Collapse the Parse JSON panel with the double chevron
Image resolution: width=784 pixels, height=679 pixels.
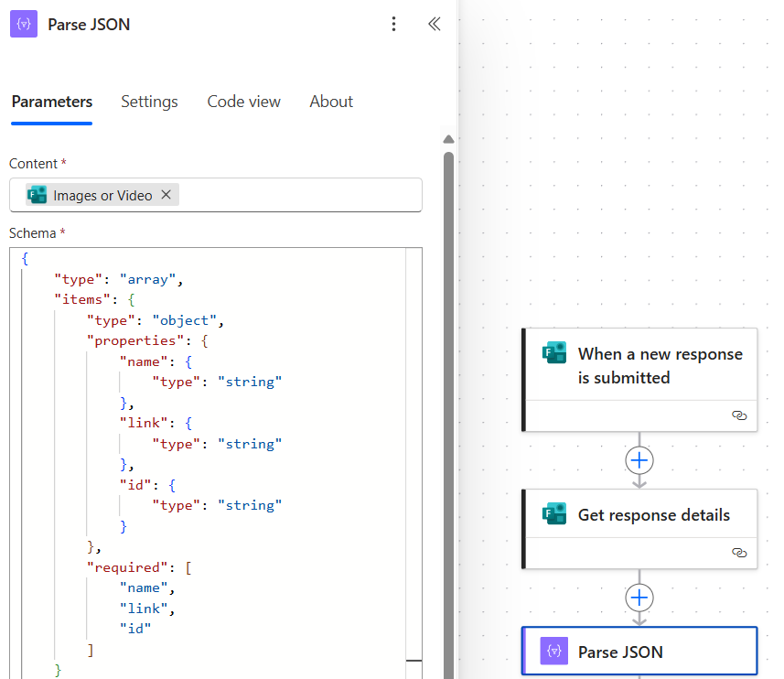pyautogui.click(x=435, y=24)
